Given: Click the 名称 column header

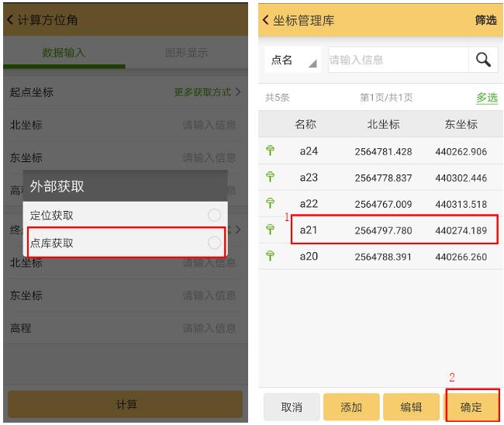Looking at the screenshot, I should [306, 124].
